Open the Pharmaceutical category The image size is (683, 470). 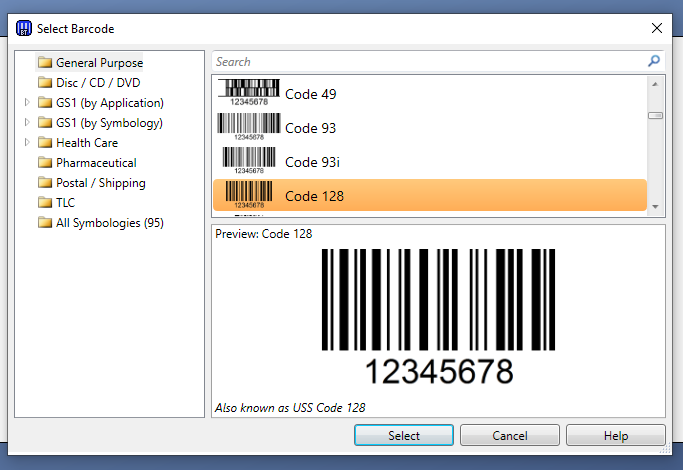click(x=96, y=163)
